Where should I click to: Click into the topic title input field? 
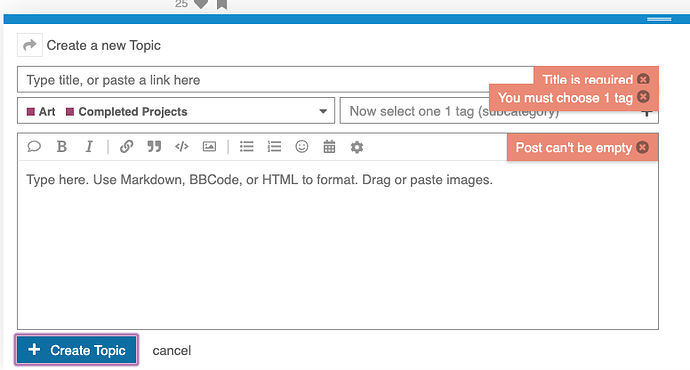(x=275, y=80)
